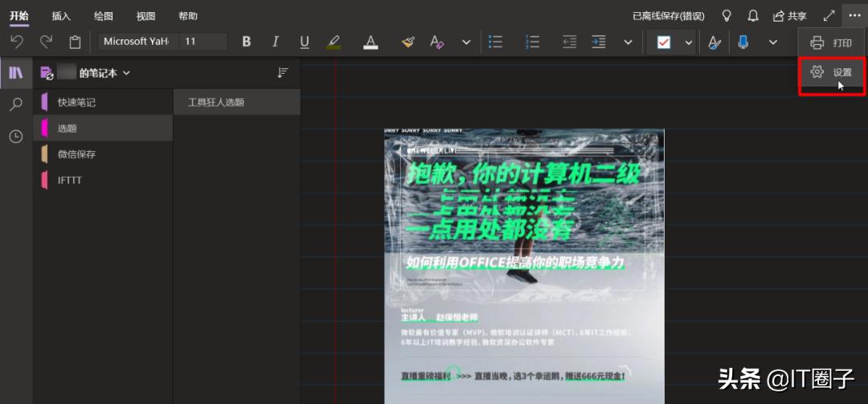Switch to the 开始 tab
The height and width of the screenshot is (404, 868).
pyautogui.click(x=18, y=16)
